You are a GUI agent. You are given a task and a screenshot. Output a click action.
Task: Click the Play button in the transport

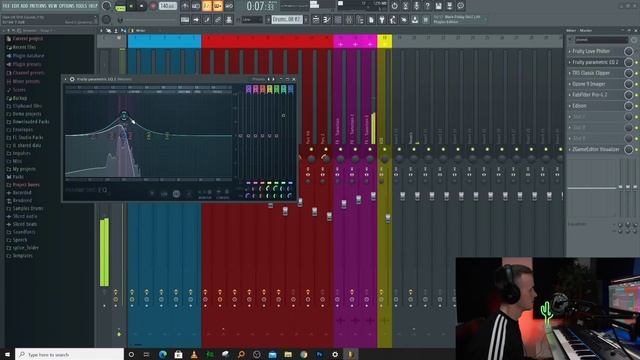pos(131,6)
